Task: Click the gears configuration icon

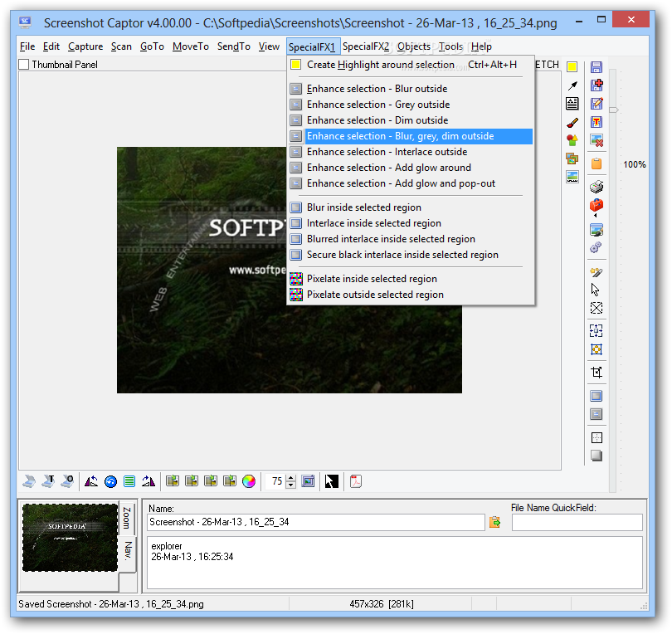Action: point(596,247)
